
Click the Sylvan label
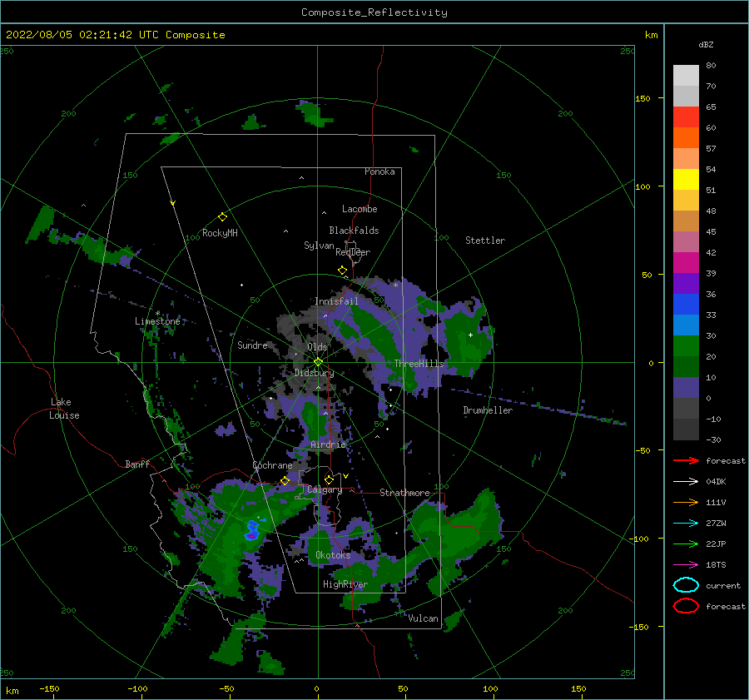coord(319,246)
